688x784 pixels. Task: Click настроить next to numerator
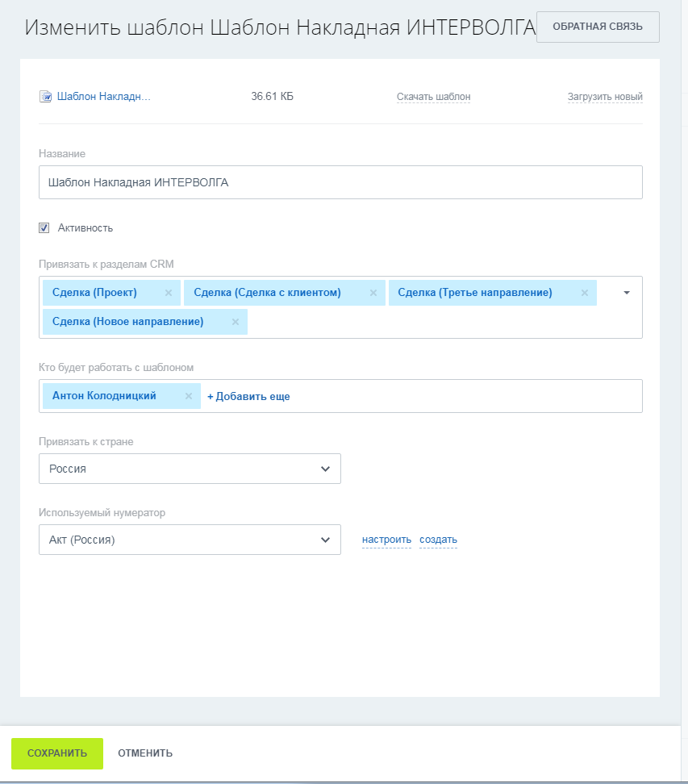click(x=386, y=540)
